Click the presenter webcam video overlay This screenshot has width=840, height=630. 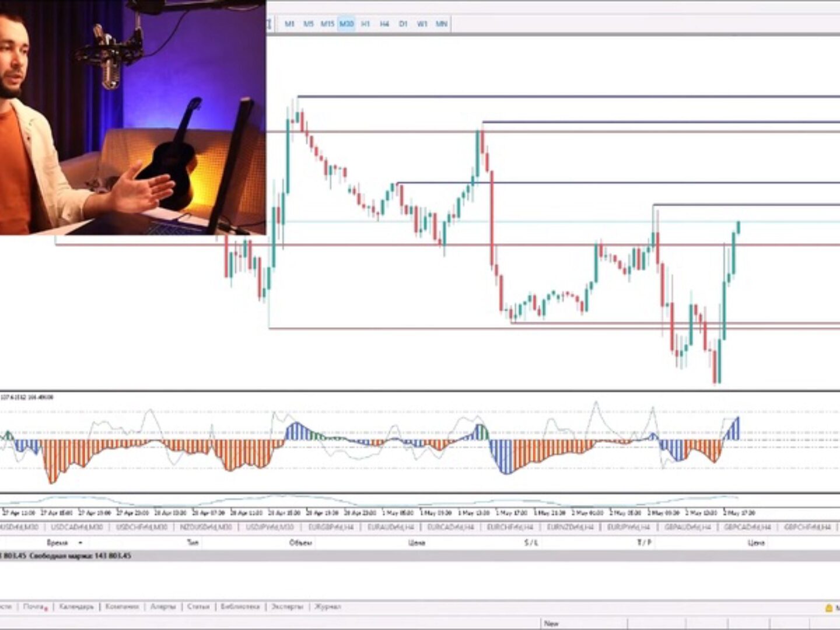pos(132,117)
